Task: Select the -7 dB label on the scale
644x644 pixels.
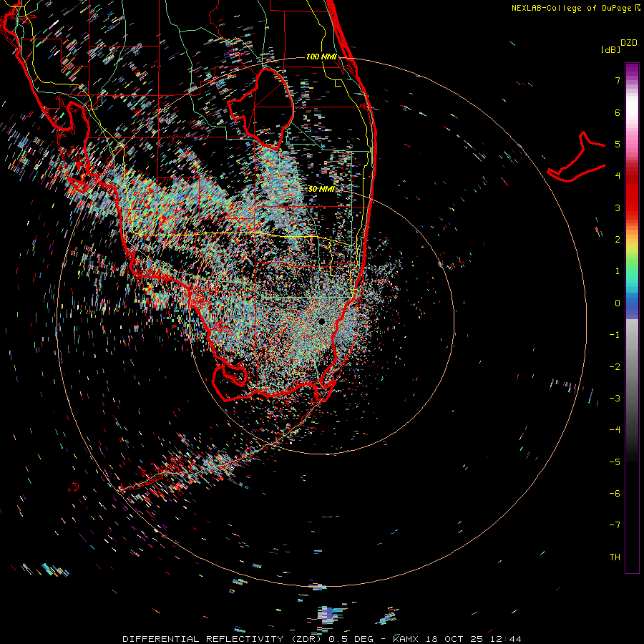Action: (x=615, y=525)
